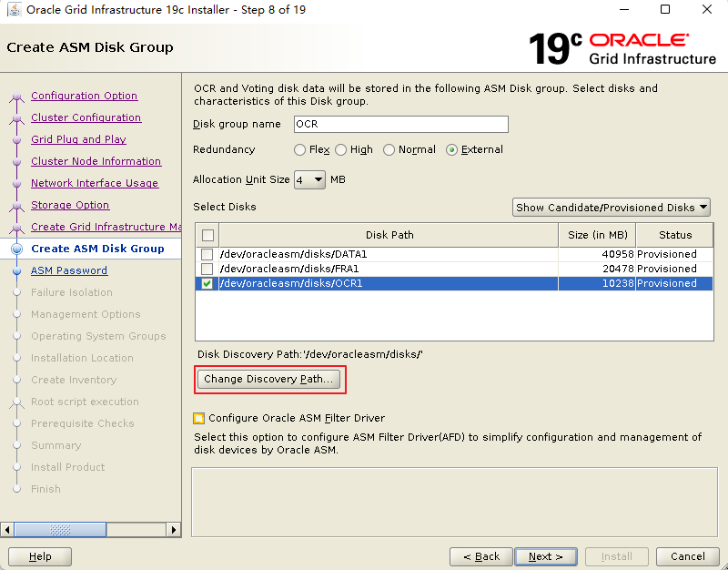
Task: Toggle the select-all disks header checkbox
Action: 207,235
